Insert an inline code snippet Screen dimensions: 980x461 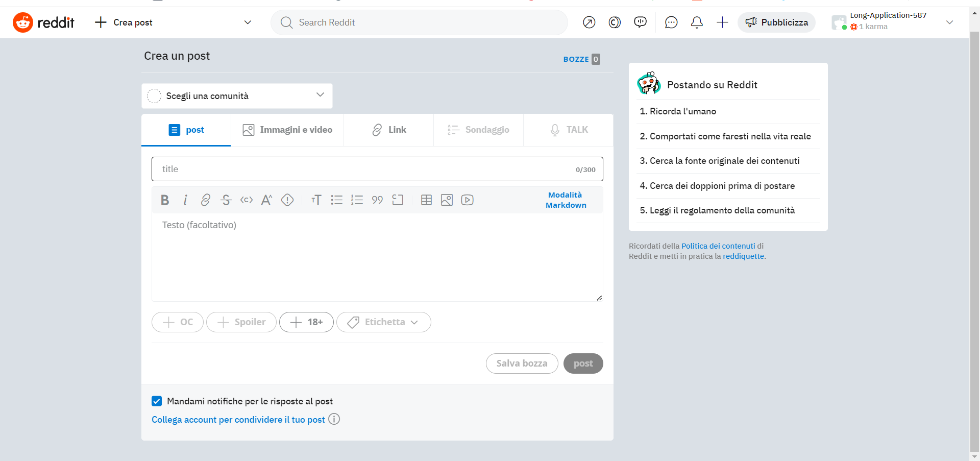tap(246, 200)
